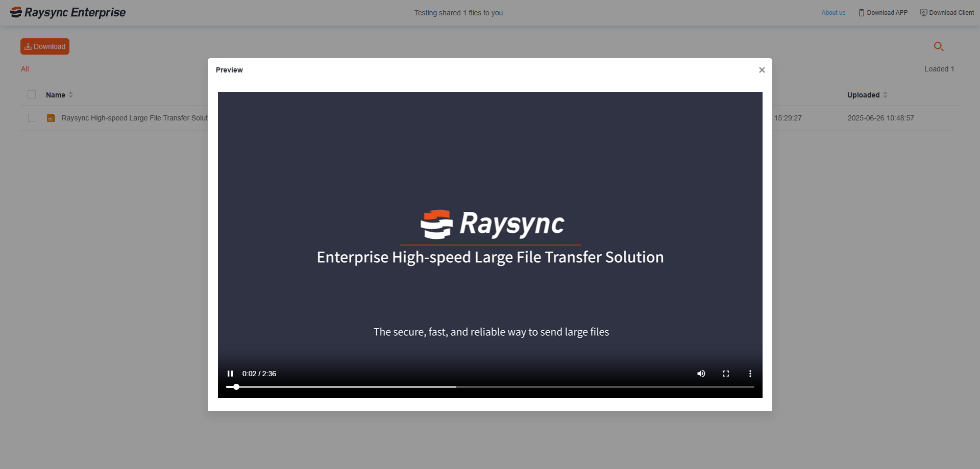Sort by Uploaded column arrows
The width and height of the screenshot is (980, 469).
point(885,95)
